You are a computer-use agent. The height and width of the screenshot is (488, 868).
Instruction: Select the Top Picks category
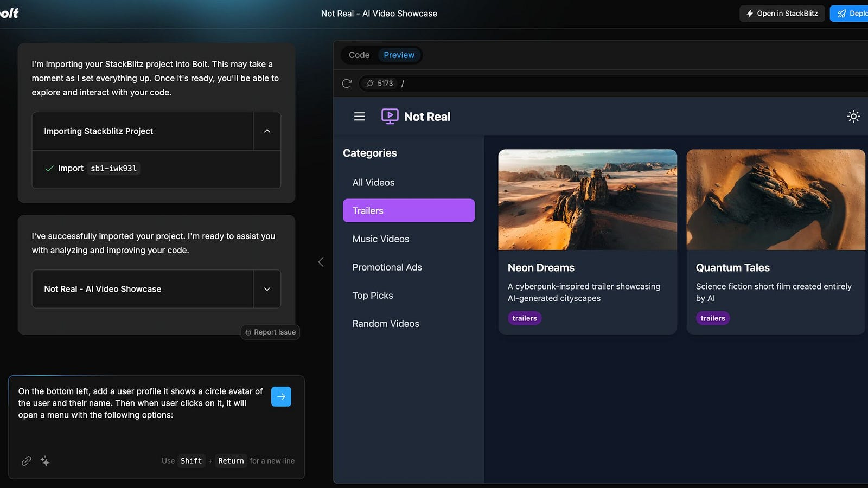point(409,296)
